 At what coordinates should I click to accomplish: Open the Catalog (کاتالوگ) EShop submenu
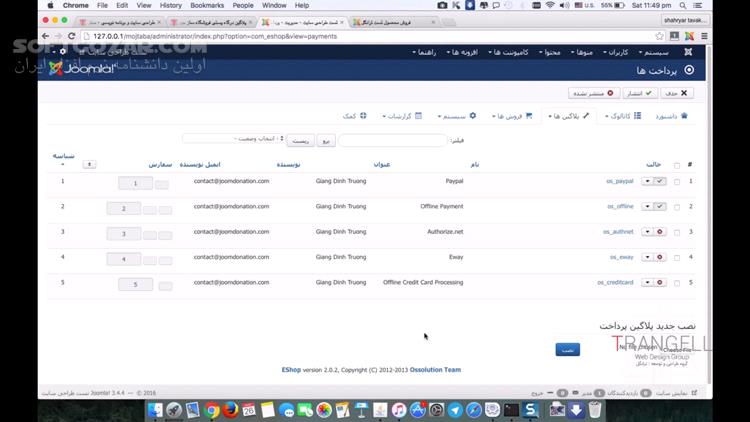point(623,116)
